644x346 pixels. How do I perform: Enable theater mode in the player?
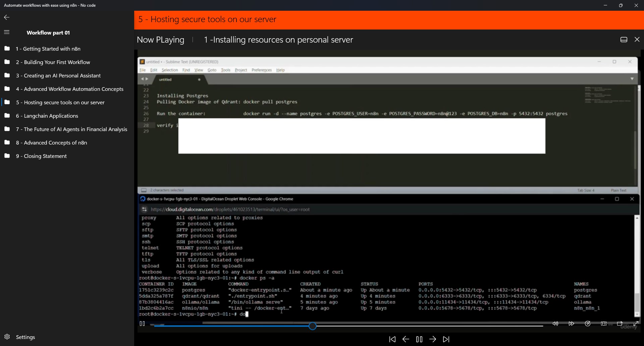[x=604, y=324]
